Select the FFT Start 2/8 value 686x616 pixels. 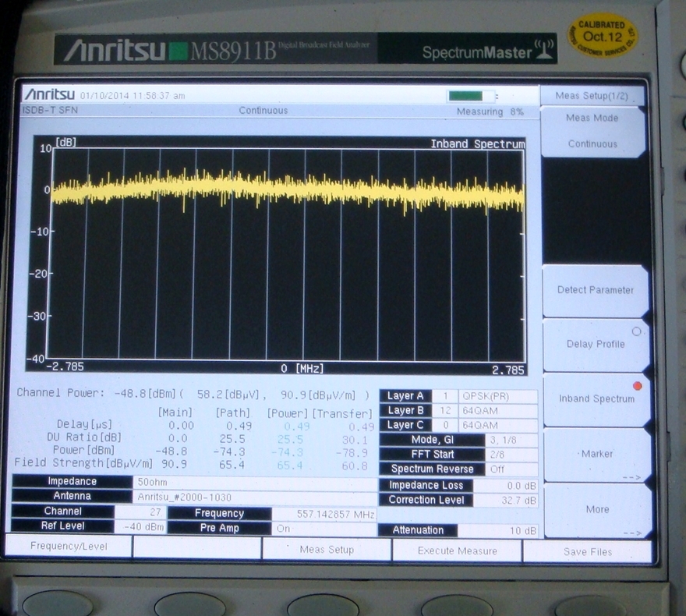[512, 455]
